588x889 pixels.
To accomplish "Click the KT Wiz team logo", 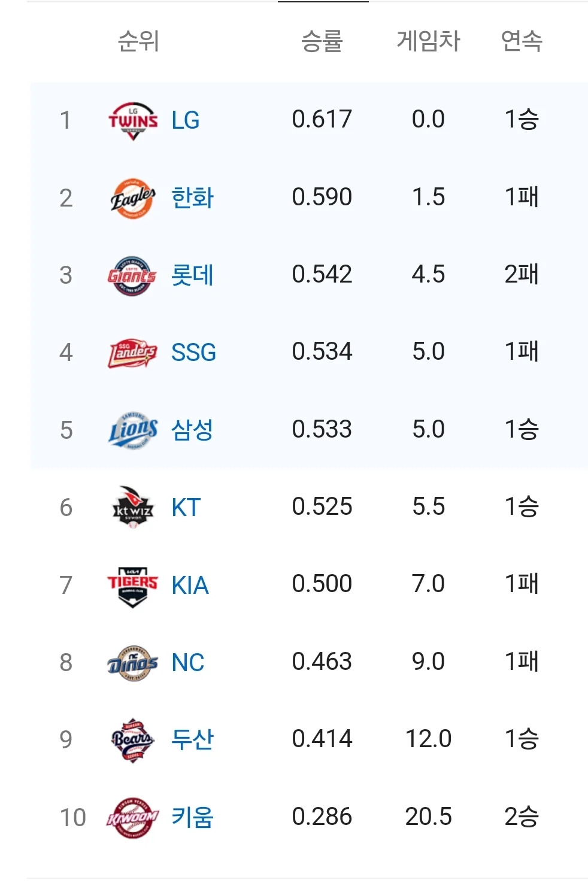I will pos(133,507).
